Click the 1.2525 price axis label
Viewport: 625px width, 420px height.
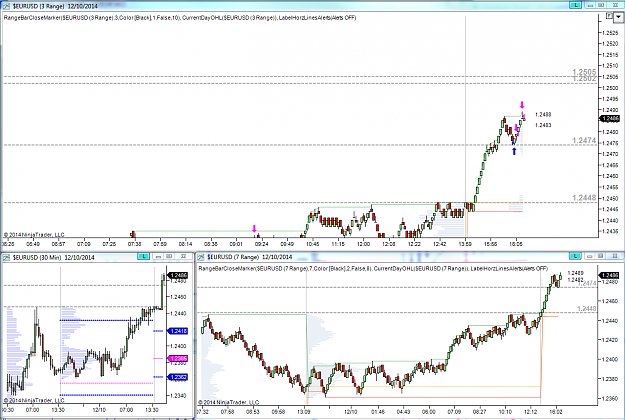[x=611, y=33]
